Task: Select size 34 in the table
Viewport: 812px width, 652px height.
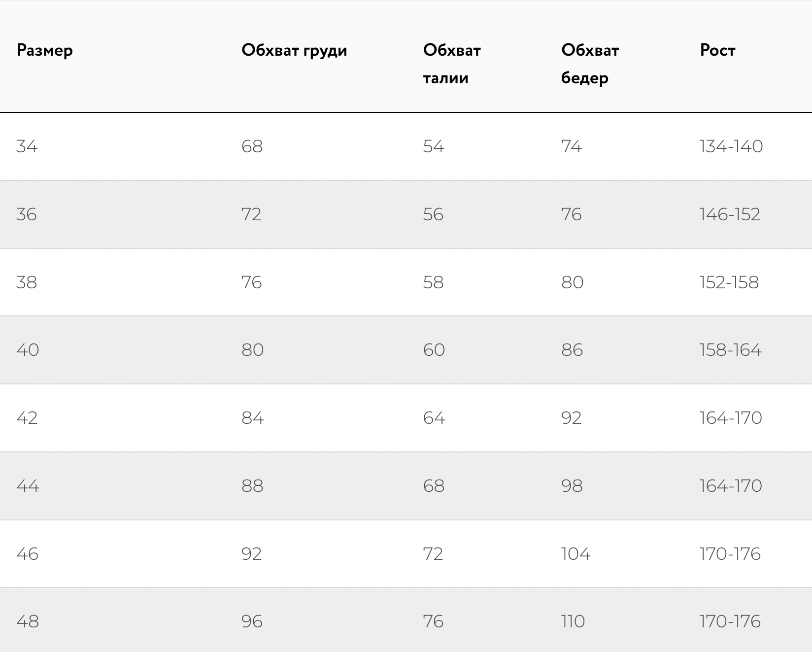Action: click(27, 146)
